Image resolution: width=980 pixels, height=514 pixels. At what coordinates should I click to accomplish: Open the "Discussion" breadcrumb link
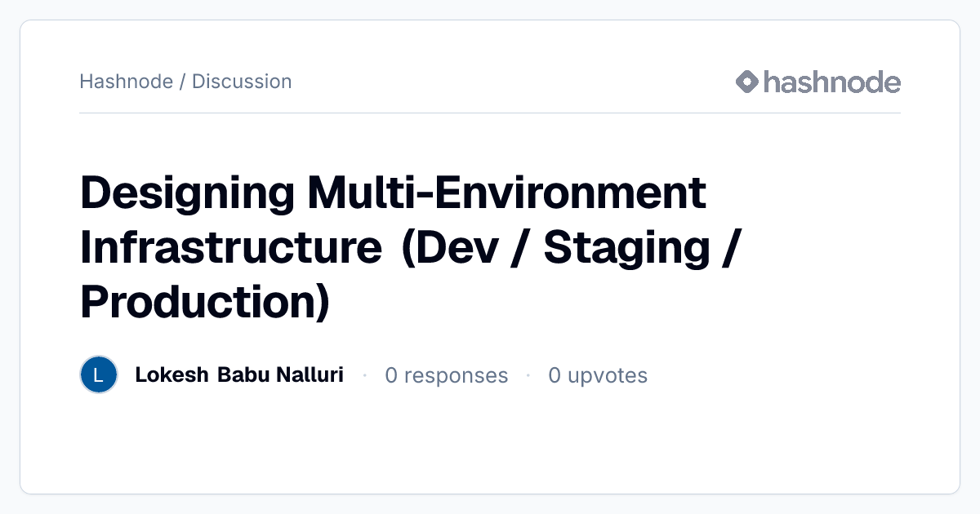[242, 82]
